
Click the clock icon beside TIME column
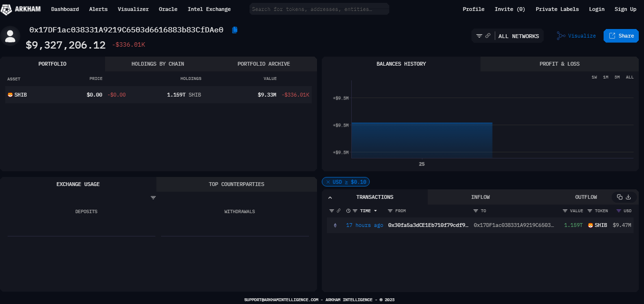pyautogui.click(x=348, y=211)
